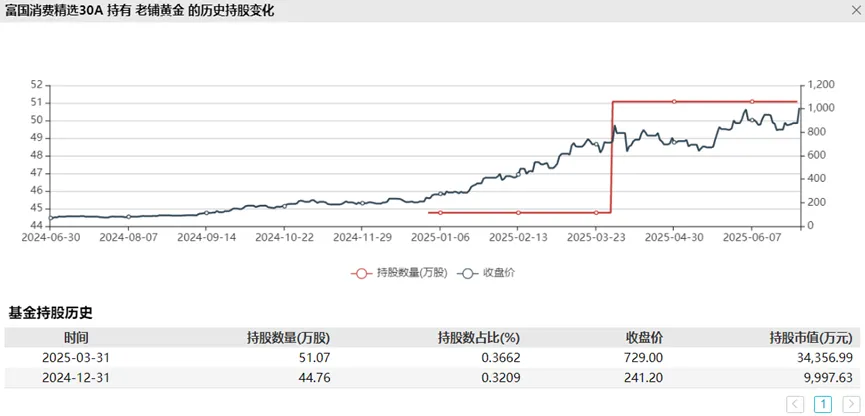
Task: Go to the previous table page
Action: 796,404
